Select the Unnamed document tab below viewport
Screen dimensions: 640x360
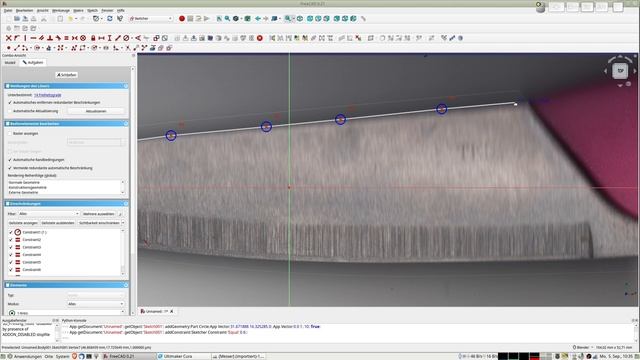point(157,311)
